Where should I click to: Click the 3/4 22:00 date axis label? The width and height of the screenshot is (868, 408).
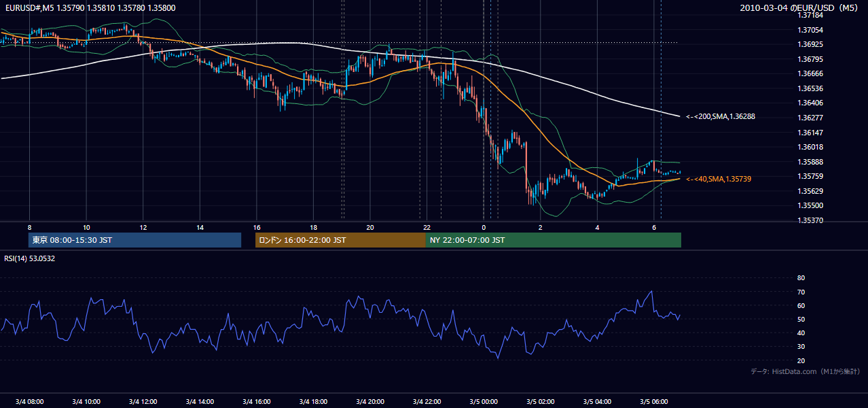[427, 401]
